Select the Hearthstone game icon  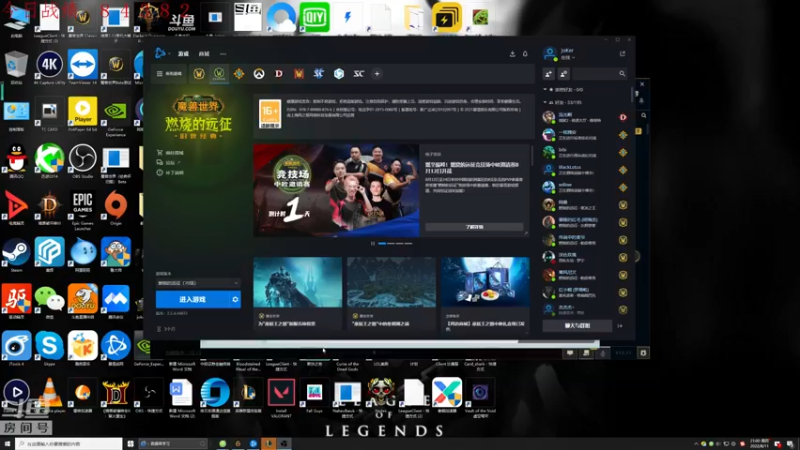239,73
